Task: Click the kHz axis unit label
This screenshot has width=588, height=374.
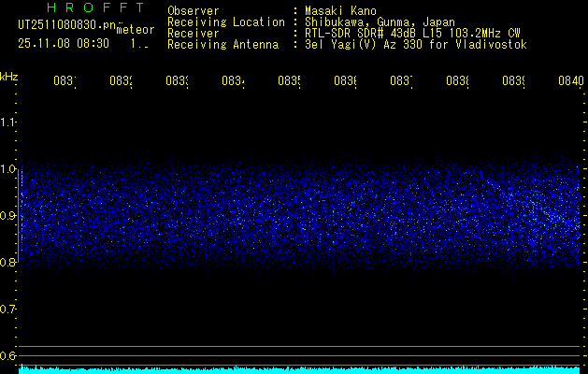Action: tap(9, 76)
